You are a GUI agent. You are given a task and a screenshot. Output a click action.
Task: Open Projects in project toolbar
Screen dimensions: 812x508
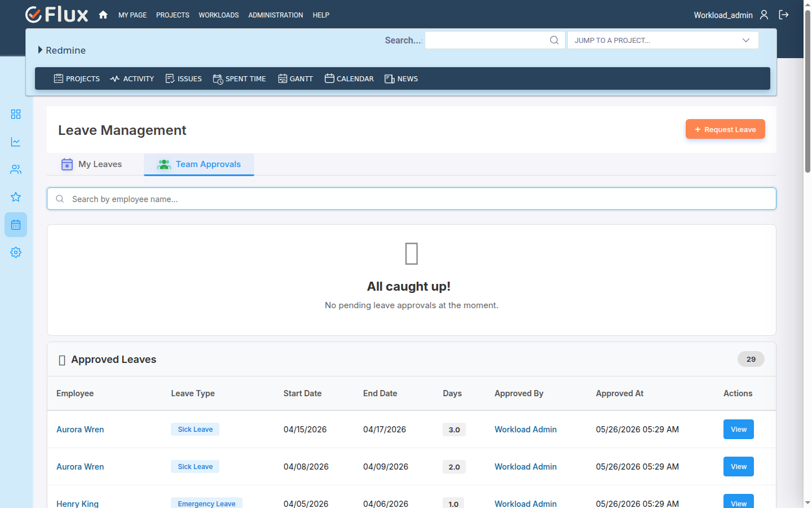tap(77, 78)
